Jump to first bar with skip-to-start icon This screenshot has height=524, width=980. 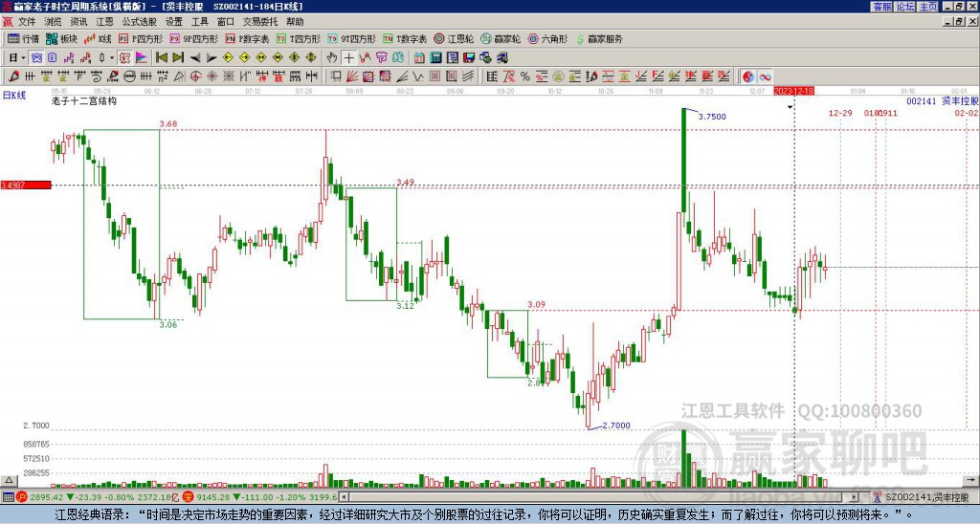point(161,57)
